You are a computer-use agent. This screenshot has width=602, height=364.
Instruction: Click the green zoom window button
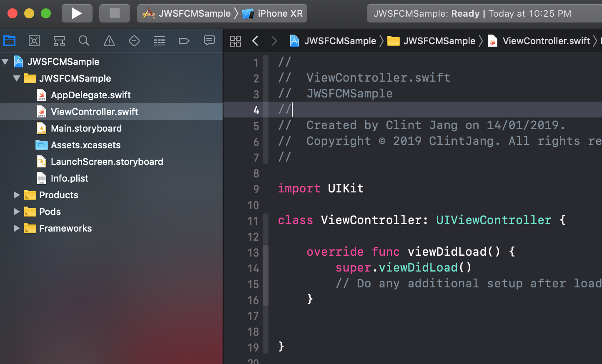point(46,13)
